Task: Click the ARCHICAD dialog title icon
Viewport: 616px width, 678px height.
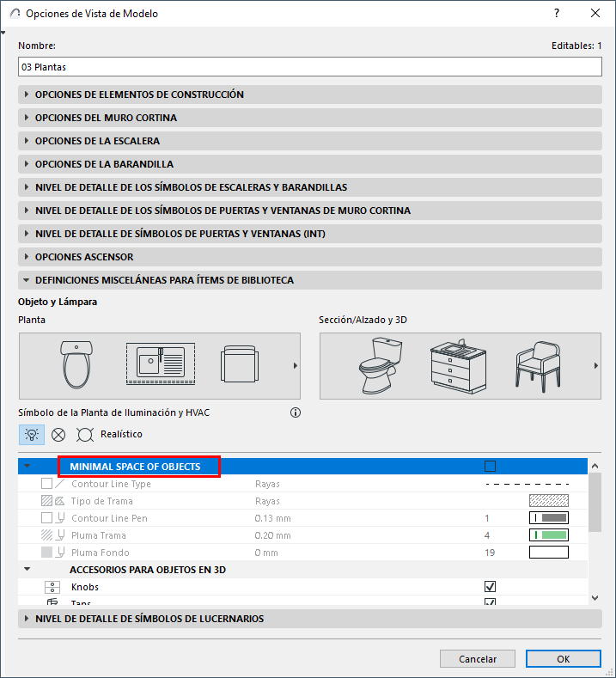Action: [15, 14]
